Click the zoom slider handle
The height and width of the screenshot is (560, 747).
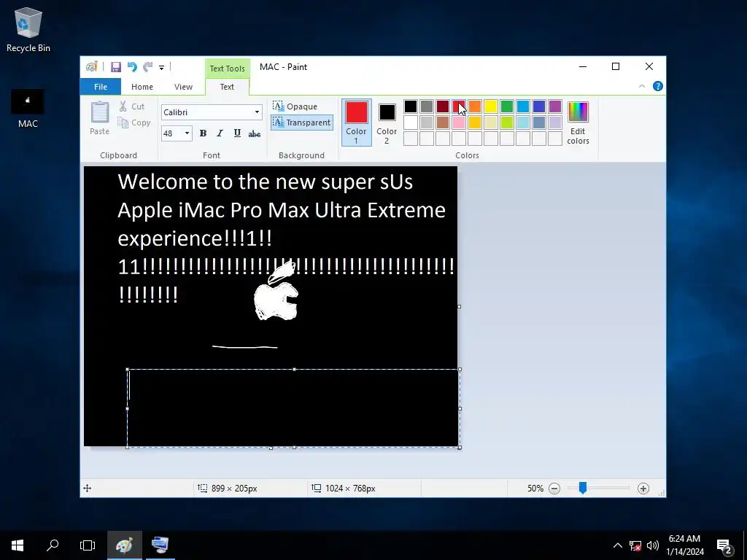pyautogui.click(x=583, y=488)
